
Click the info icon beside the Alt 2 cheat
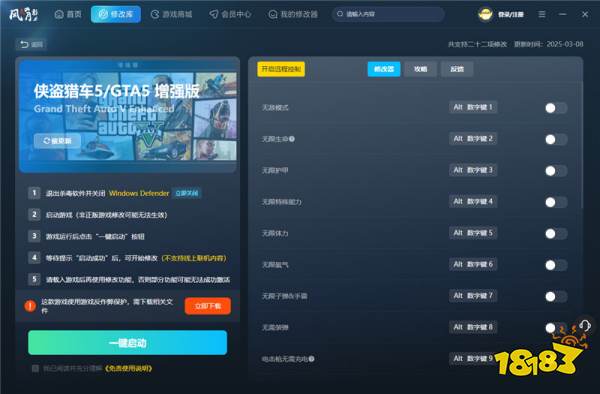pyautogui.click(x=292, y=139)
